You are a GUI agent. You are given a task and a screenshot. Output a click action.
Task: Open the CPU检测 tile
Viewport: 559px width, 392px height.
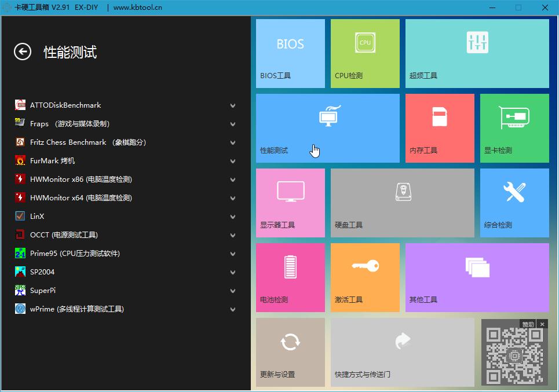(364, 53)
